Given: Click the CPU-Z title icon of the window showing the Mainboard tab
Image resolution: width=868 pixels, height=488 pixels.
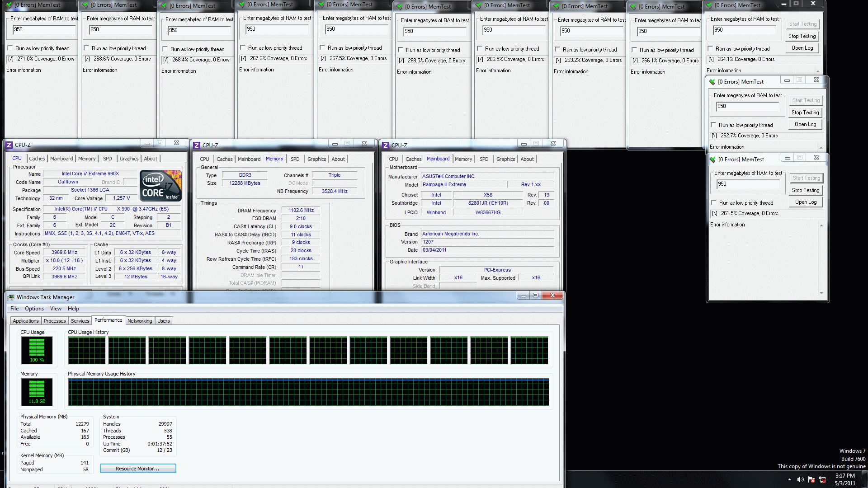Looking at the screenshot, I should (x=386, y=145).
